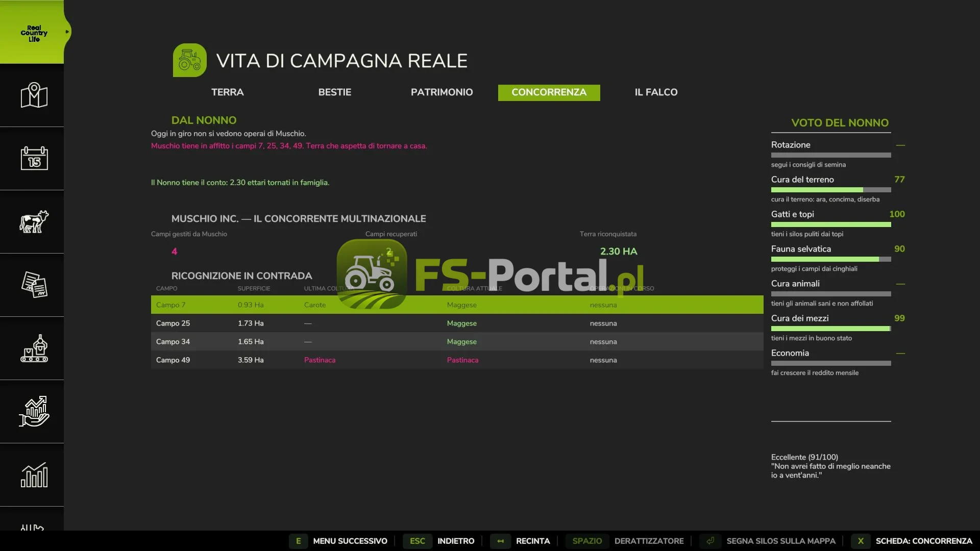Viewport: 980px width, 551px height.
Task: Click SEGNA SILOS SULLA MAPPA
Action: point(781,541)
